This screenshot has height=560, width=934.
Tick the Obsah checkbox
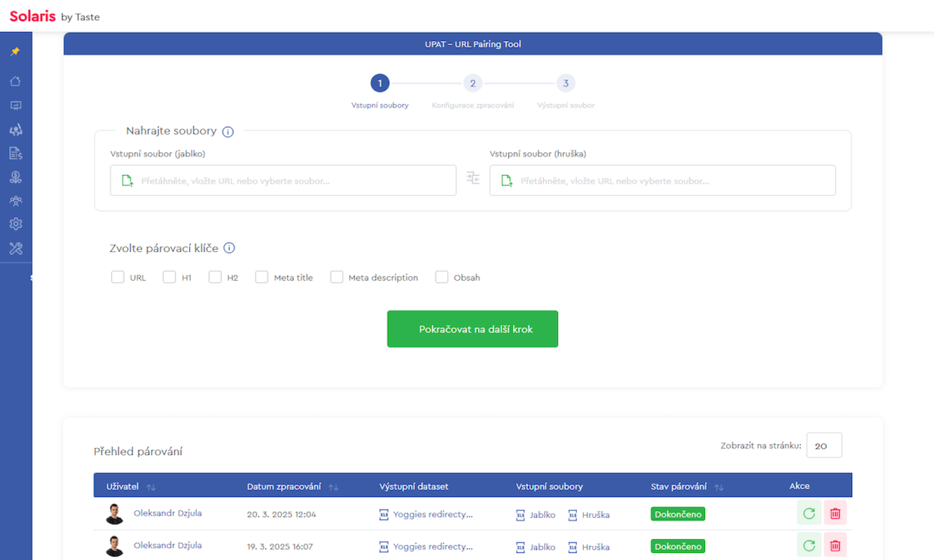(442, 277)
